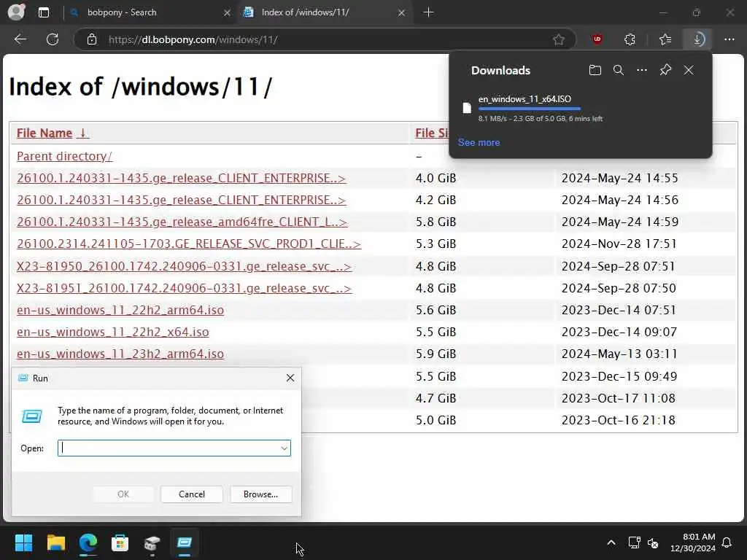Open the Parent directory link
The image size is (747, 560).
[64, 156]
